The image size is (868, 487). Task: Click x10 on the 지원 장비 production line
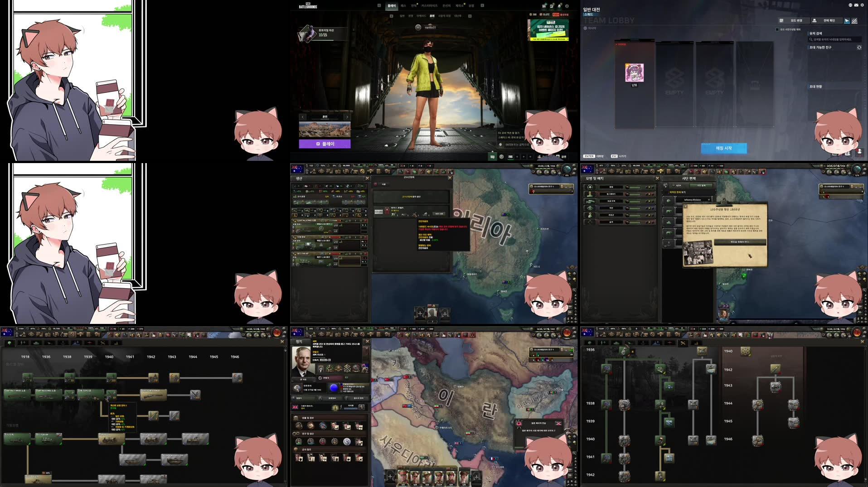[336, 242]
